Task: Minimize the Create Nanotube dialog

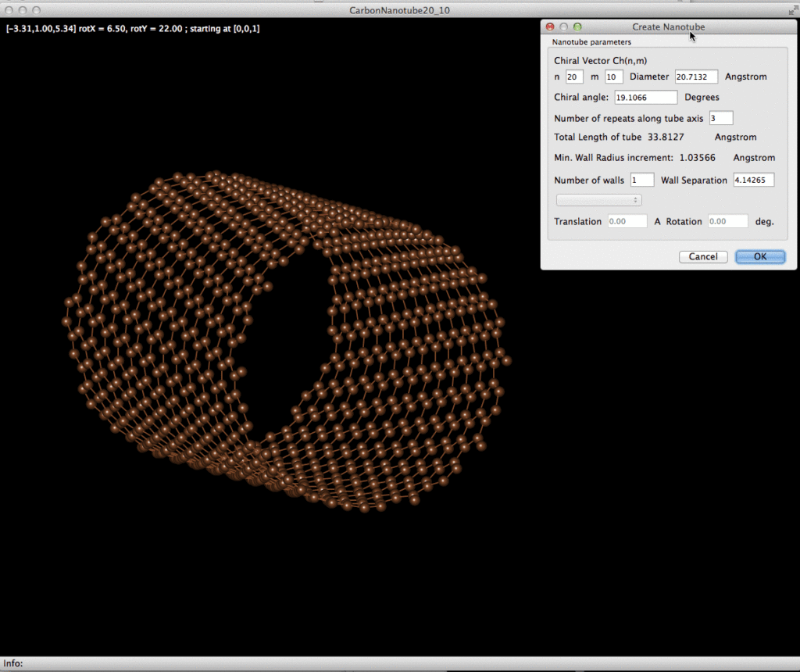Action: (x=565, y=27)
